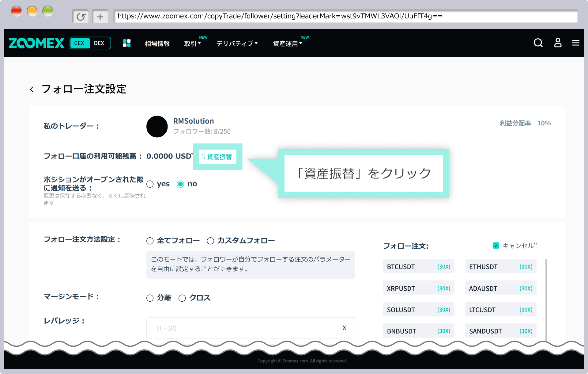Click the RMSolution trader name
This screenshot has width=588, height=374.
(194, 121)
